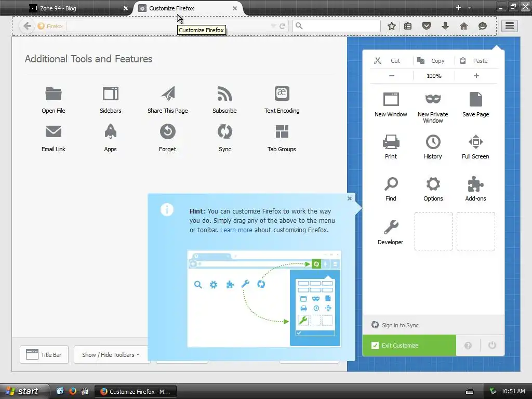Image resolution: width=532 pixels, height=399 pixels.
Task: Click the Customize Firefox taskbar button
Action: pyautogui.click(x=136, y=392)
